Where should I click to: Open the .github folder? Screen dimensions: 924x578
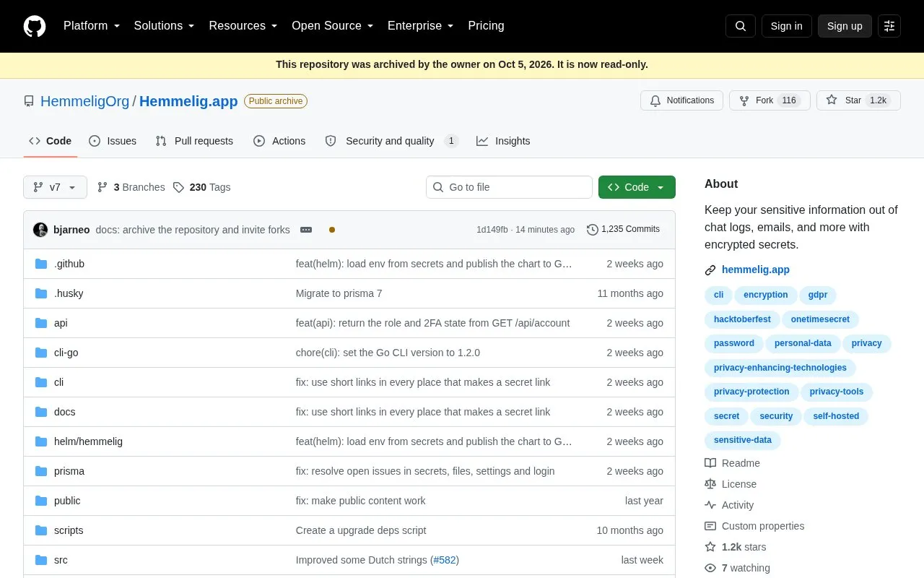(x=69, y=264)
